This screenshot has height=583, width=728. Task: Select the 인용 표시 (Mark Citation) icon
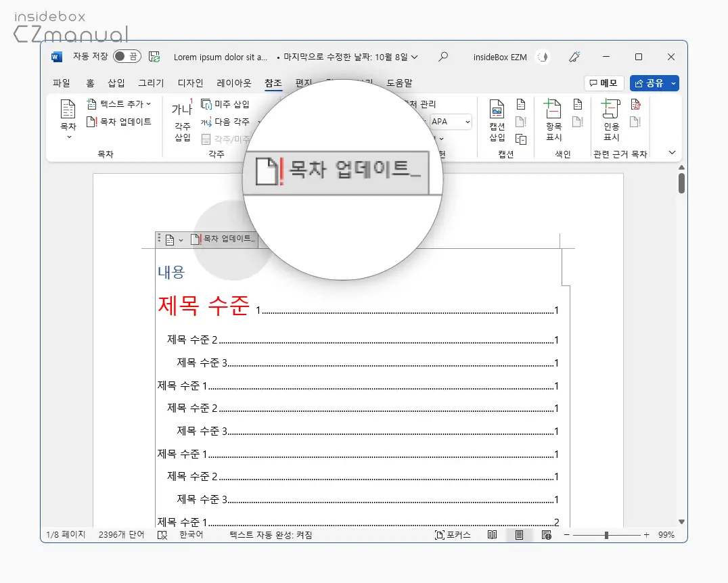pos(609,118)
